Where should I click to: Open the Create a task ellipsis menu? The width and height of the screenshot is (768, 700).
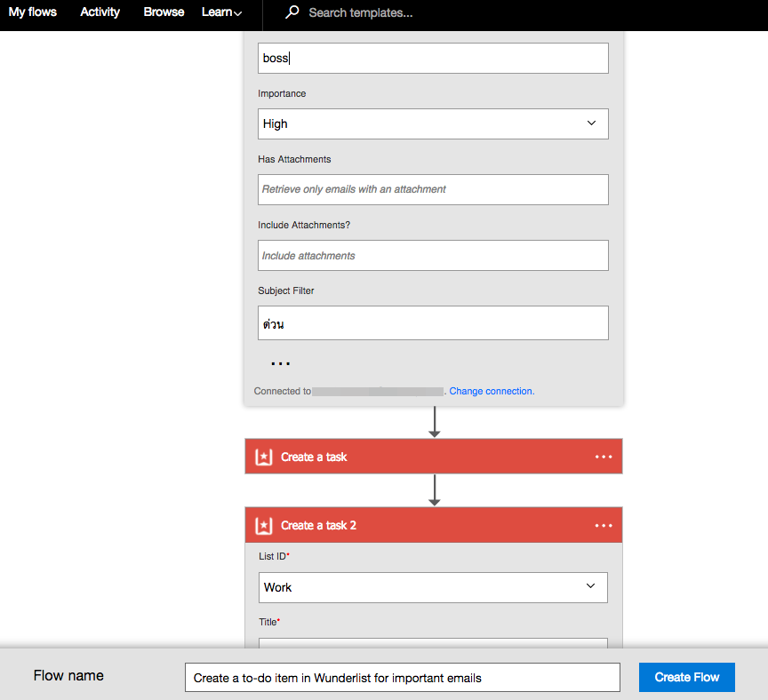[x=604, y=457]
